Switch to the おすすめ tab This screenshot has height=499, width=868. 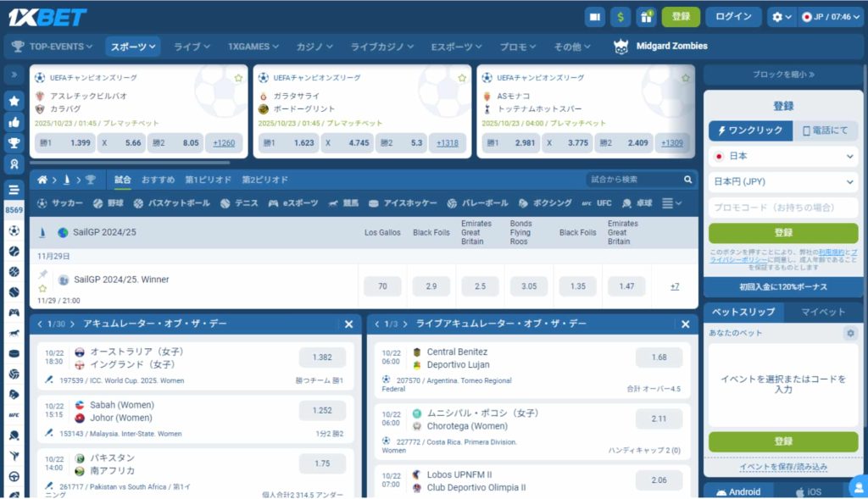click(159, 180)
